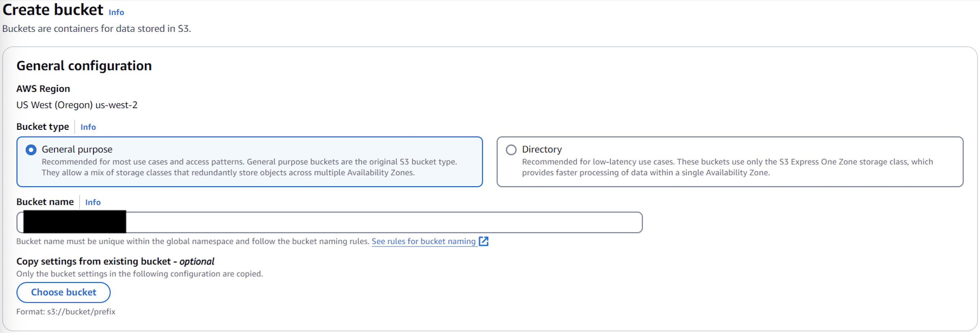Screen dimensions: 980x333
Task: Click the US West (Oregon) us-west-2 region text
Action: (77, 105)
